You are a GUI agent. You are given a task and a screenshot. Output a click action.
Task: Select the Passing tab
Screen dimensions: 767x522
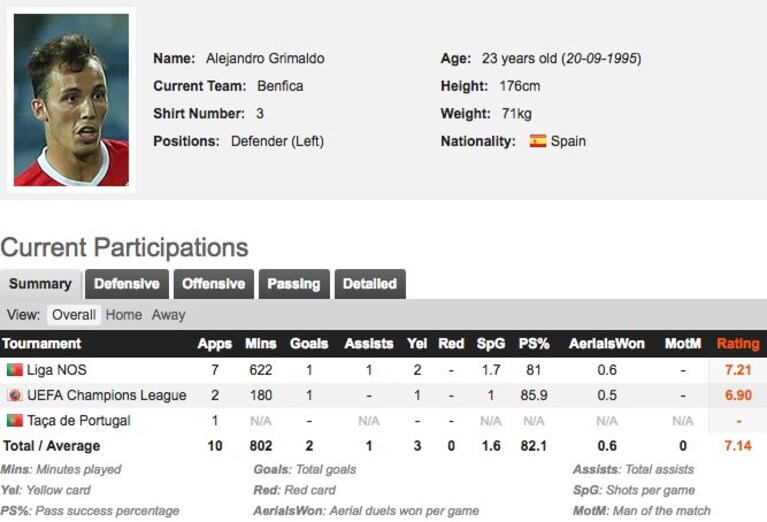[294, 284]
